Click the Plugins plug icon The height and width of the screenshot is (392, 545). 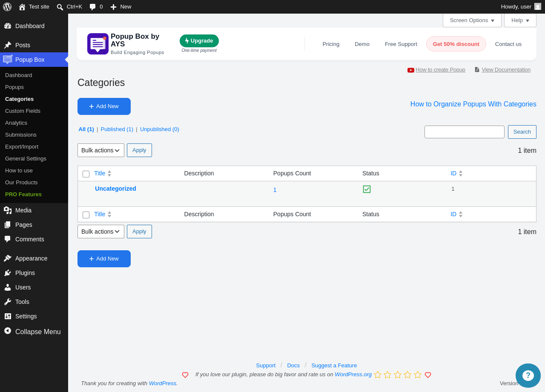pyautogui.click(x=8, y=273)
